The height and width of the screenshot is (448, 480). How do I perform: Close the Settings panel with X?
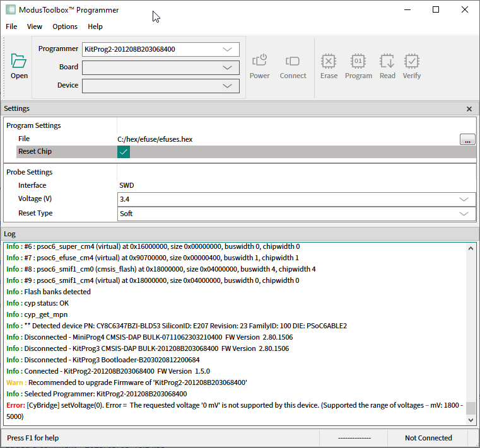point(469,109)
